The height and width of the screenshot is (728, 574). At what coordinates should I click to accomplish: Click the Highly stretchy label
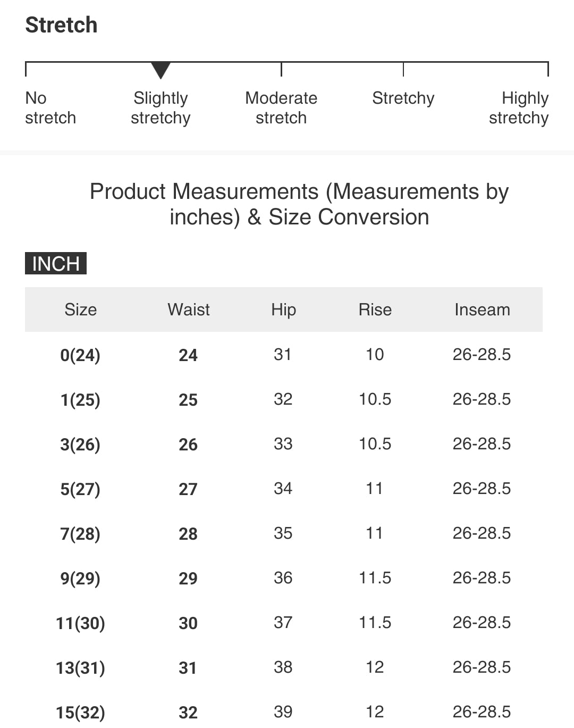click(x=519, y=108)
